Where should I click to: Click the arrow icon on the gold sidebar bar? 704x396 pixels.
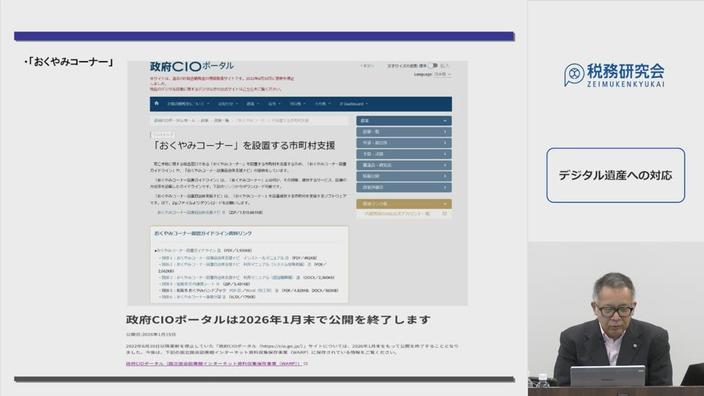445,204
